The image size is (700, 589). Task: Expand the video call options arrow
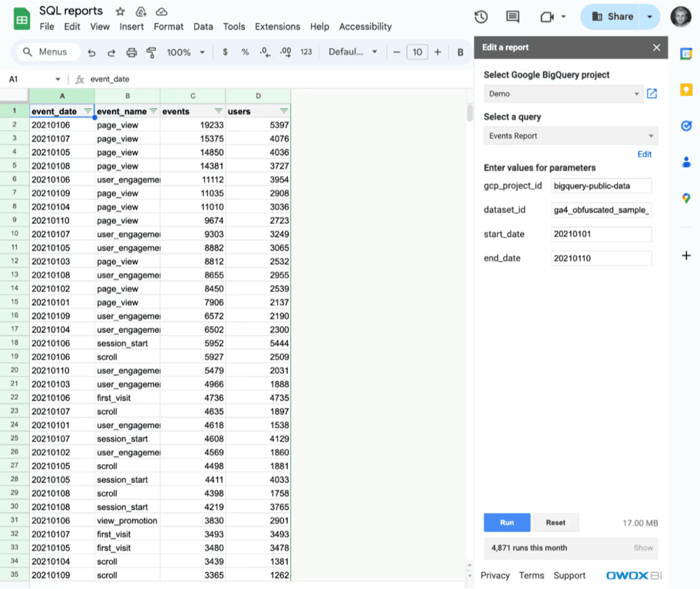563,17
